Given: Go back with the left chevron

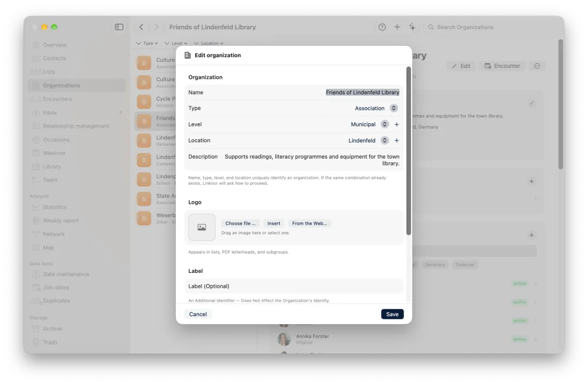Looking at the screenshot, I should pyautogui.click(x=141, y=27).
